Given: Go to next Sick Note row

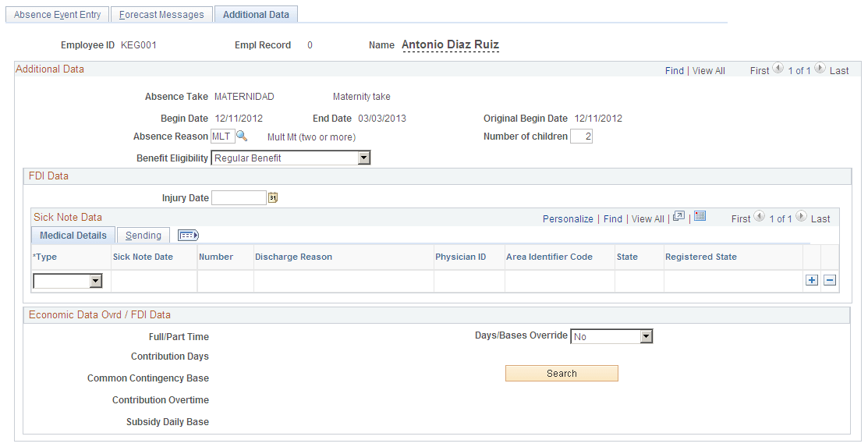Looking at the screenshot, I should (801, 217).
